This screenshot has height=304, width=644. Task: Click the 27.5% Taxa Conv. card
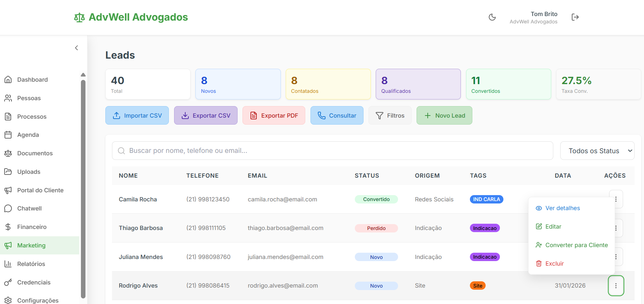(x=598, y=84)
